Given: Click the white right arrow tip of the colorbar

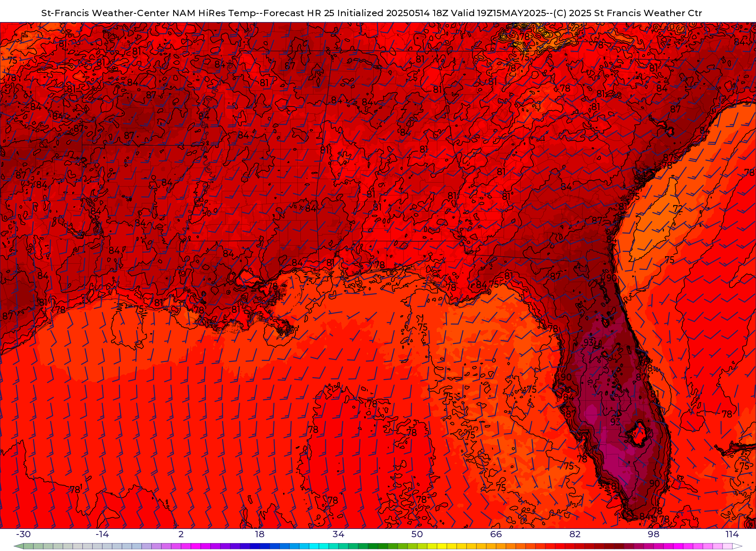Looking at the screenshot, I should [x=737, y=546].
